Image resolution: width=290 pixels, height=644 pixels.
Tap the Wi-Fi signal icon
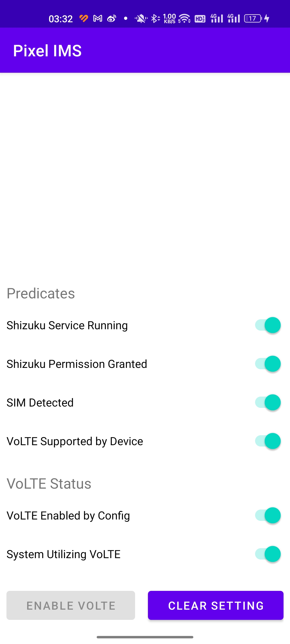coord(184,19)
